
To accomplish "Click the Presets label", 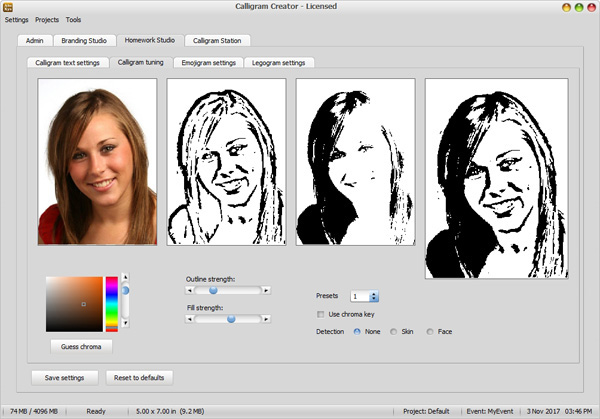I will (x=327, y=296).
